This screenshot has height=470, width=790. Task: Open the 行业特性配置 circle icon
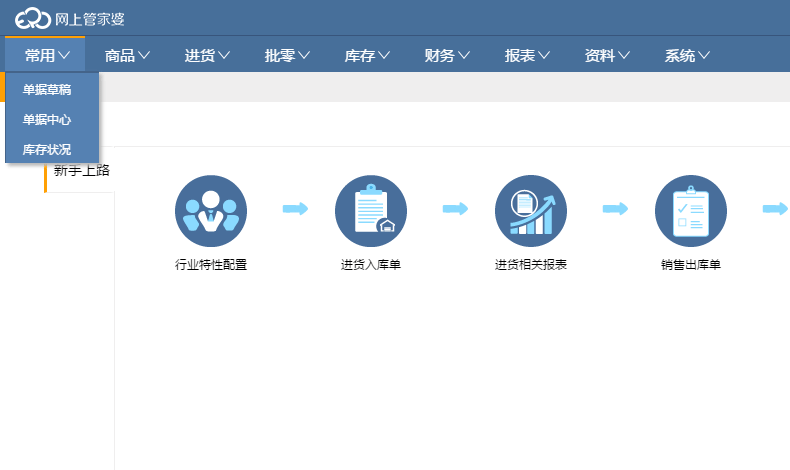[211, 211]
